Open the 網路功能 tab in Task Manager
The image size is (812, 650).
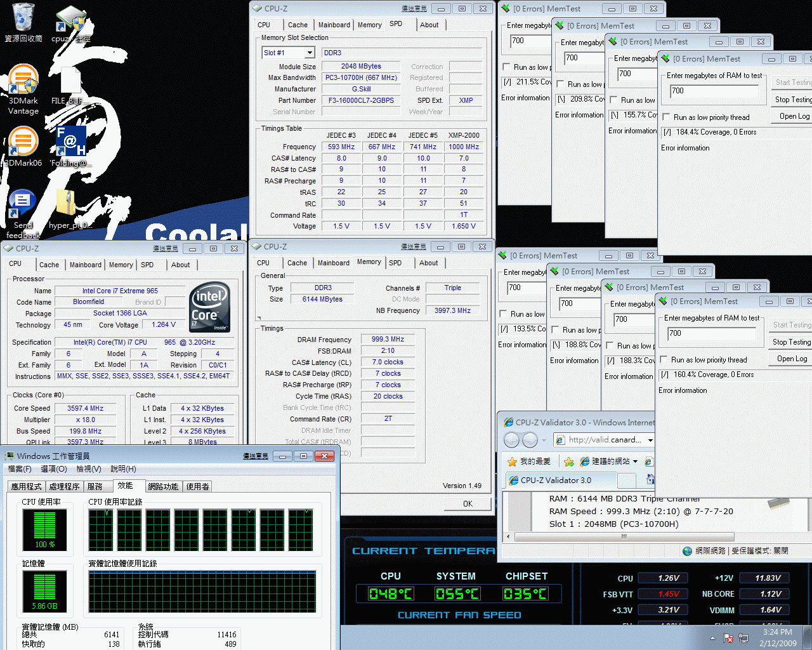point(163,486)
